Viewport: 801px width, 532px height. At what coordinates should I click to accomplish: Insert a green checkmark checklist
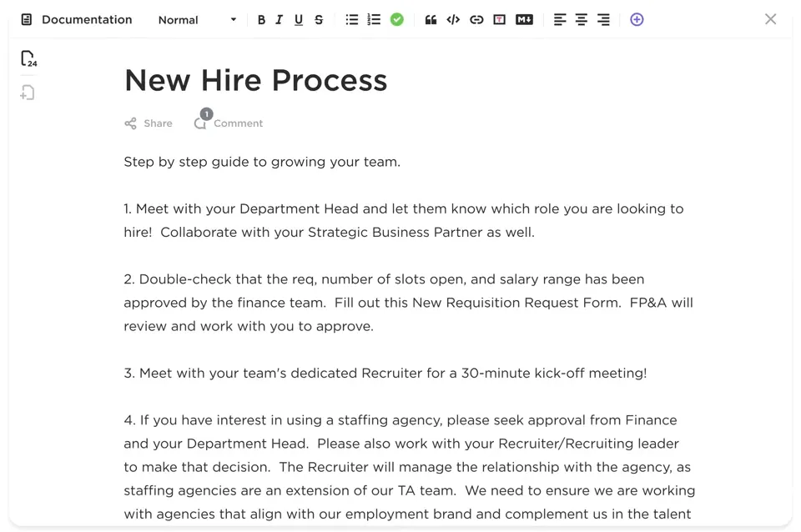[397, 20]
